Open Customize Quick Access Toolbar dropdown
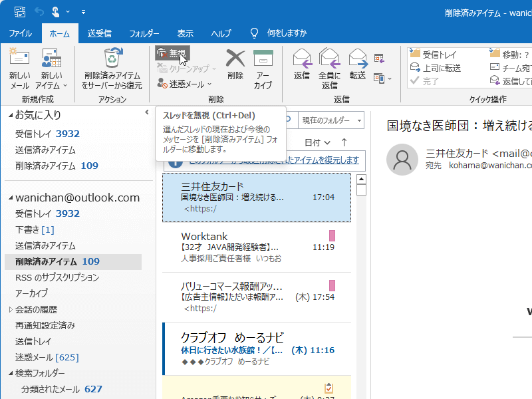Screen dimensions: 532x399 pos(84,12)
